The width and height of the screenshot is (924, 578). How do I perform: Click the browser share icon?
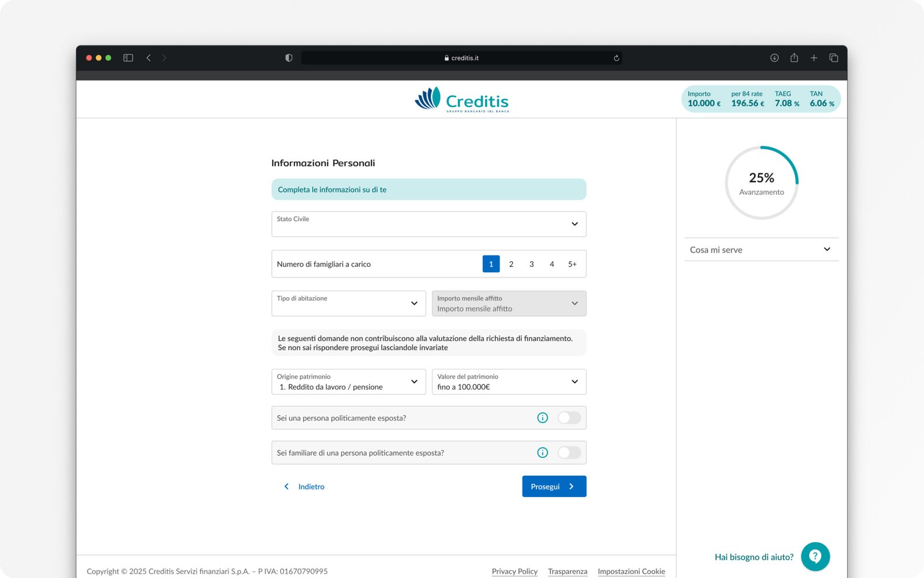(794, 58)
